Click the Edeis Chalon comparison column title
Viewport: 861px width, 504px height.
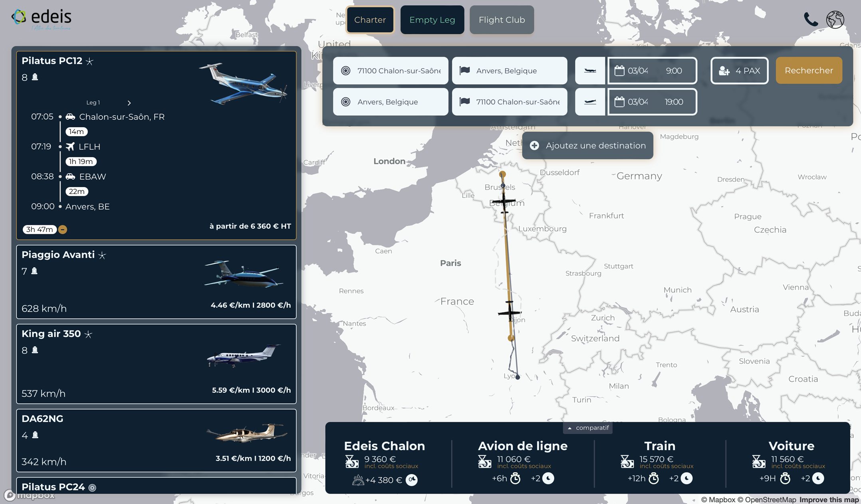(x=384, y=446)
